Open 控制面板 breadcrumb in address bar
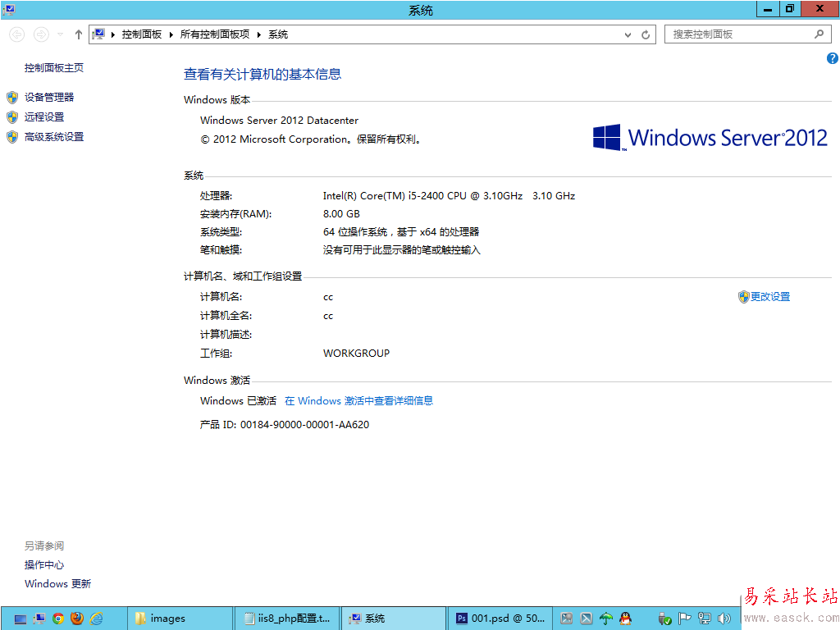 tap(141, 34)
